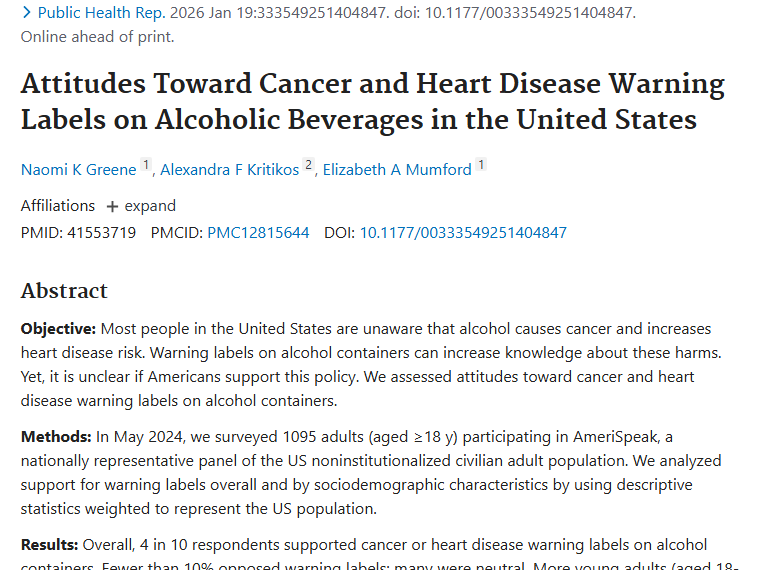The image size is (760, 570).
Task: Click affiliation superscript 1 after Naomi K Greene
Action: 146,166
